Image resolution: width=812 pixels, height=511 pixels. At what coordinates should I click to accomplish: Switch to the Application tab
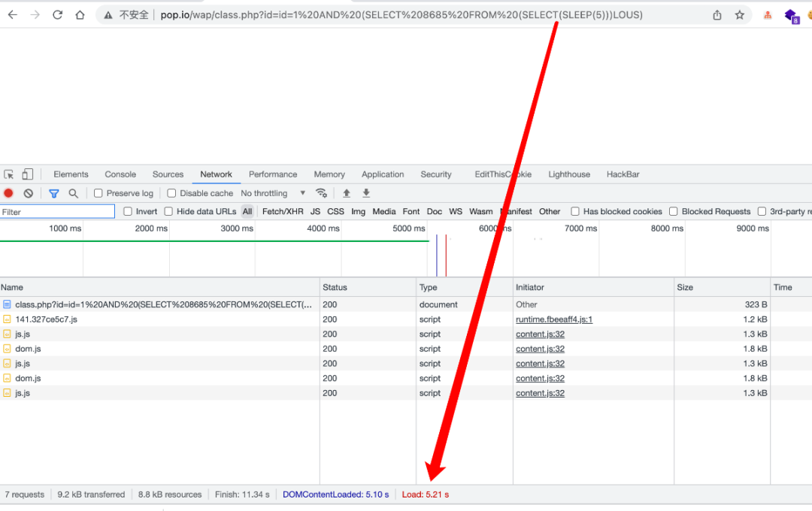[383, 174]
